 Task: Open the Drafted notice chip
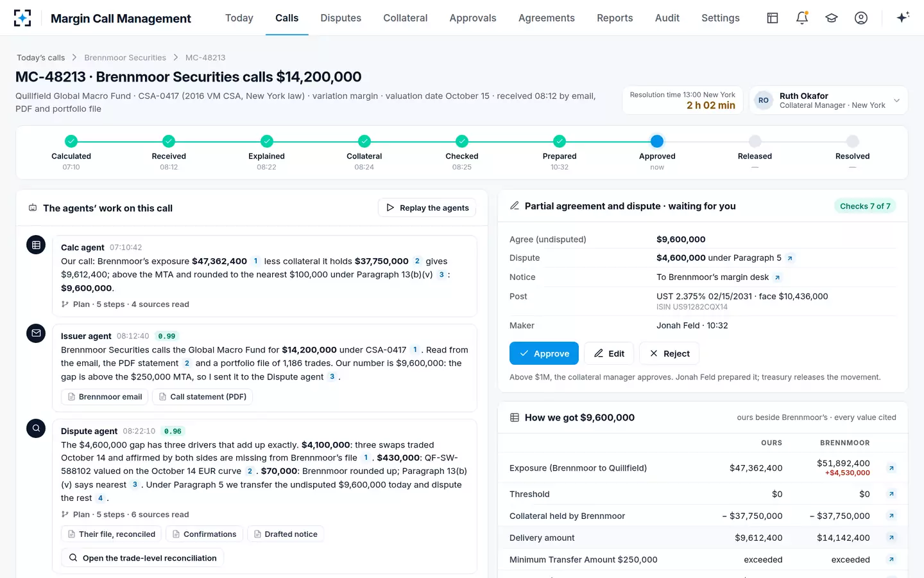pos(286,534)
